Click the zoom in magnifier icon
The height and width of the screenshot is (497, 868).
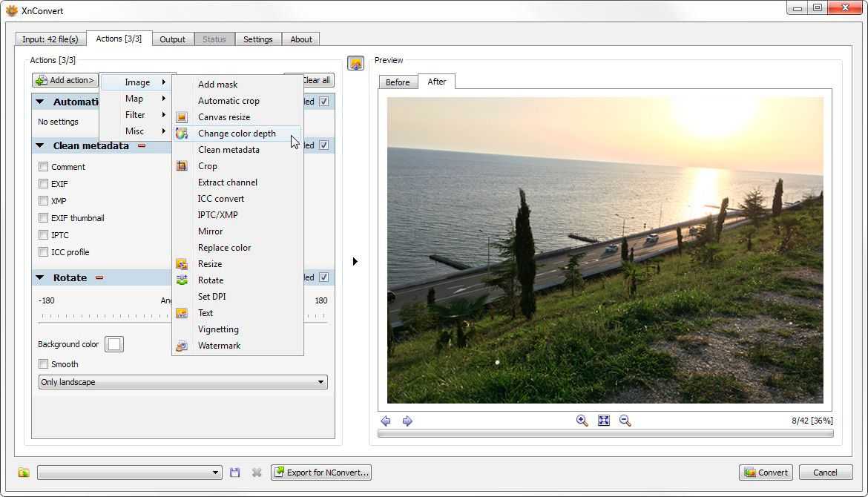[582, 421]
